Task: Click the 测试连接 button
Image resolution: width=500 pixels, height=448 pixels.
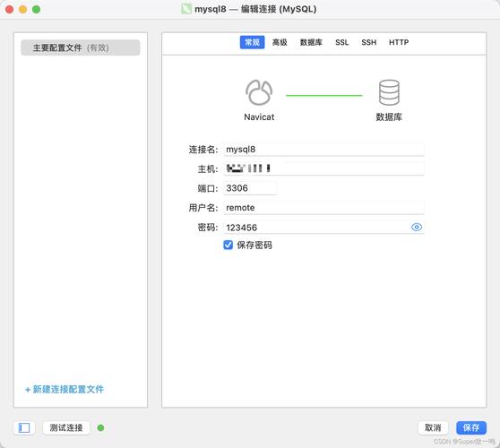Action: click(x=66, y=427)
